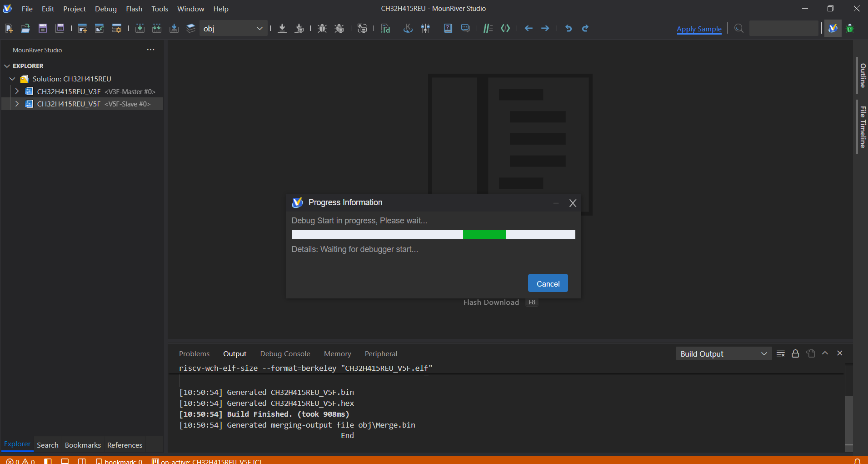
Task: Collapse the Solution: CH32H415REU node
Action: 12,79
